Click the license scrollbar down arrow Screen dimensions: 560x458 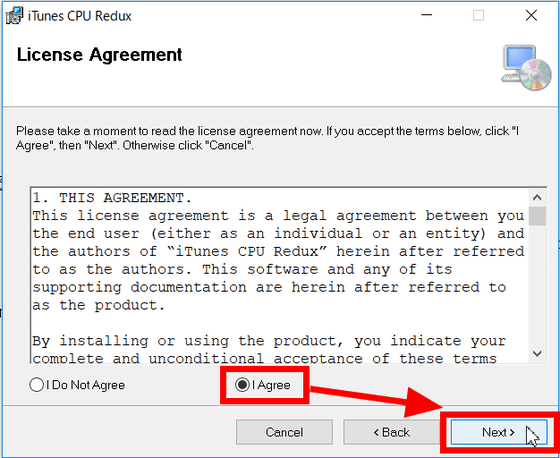[x=537, y=354]
